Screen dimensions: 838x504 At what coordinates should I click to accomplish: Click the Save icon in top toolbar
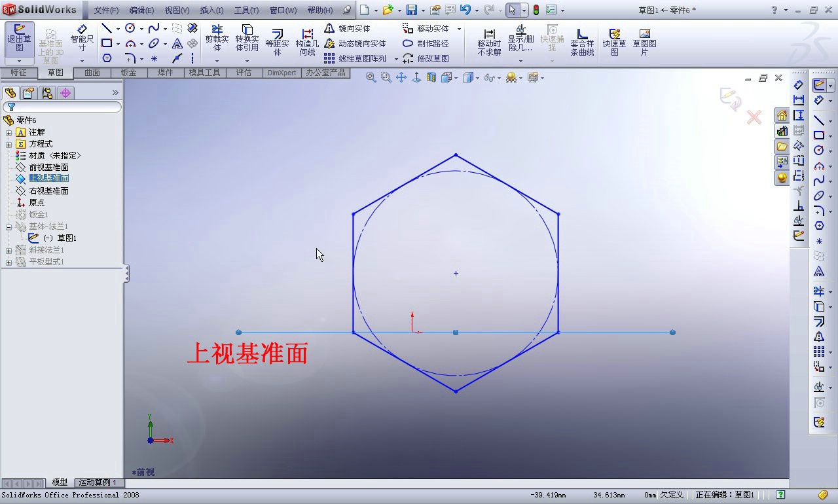412,10
